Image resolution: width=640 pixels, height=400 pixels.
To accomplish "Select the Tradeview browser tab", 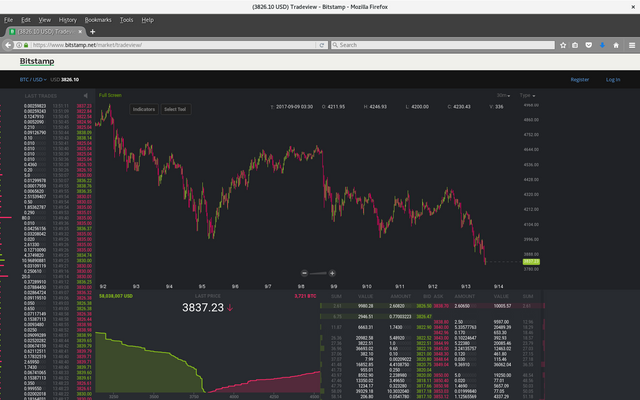I will pos(46,31).
